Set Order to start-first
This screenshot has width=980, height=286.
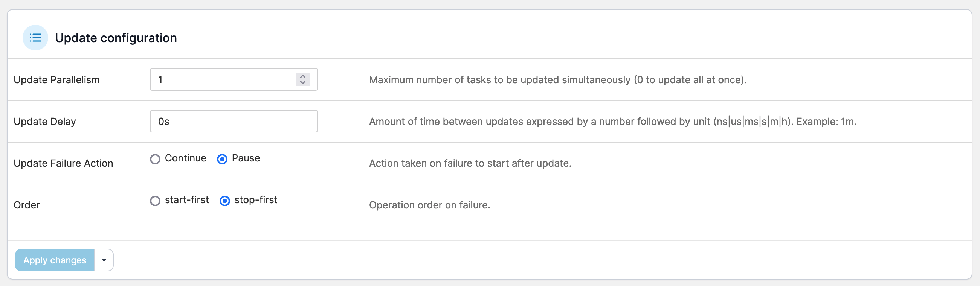(155, 201)
